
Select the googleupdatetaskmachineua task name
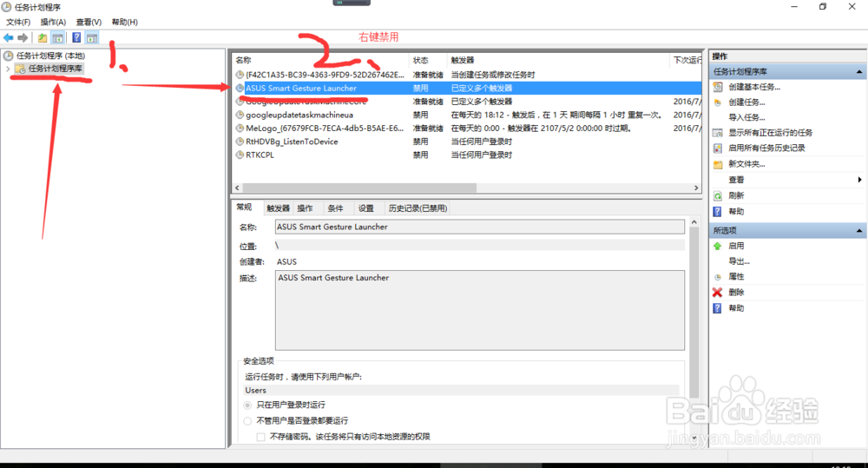point(299,115)
